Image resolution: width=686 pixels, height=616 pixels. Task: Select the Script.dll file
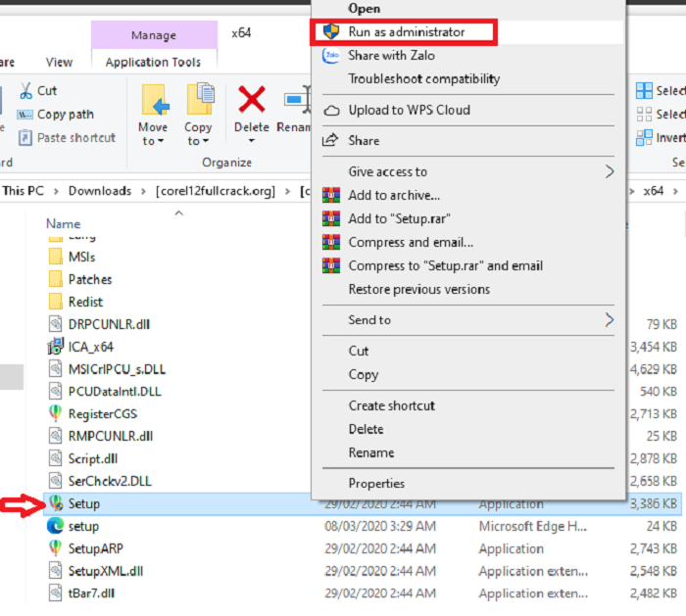[93, 458]
